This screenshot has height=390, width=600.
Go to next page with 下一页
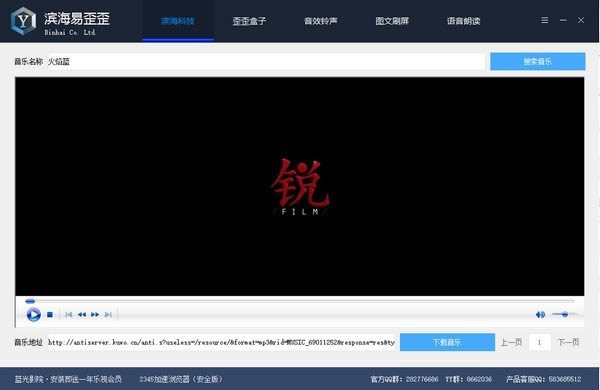pos(568,342)
